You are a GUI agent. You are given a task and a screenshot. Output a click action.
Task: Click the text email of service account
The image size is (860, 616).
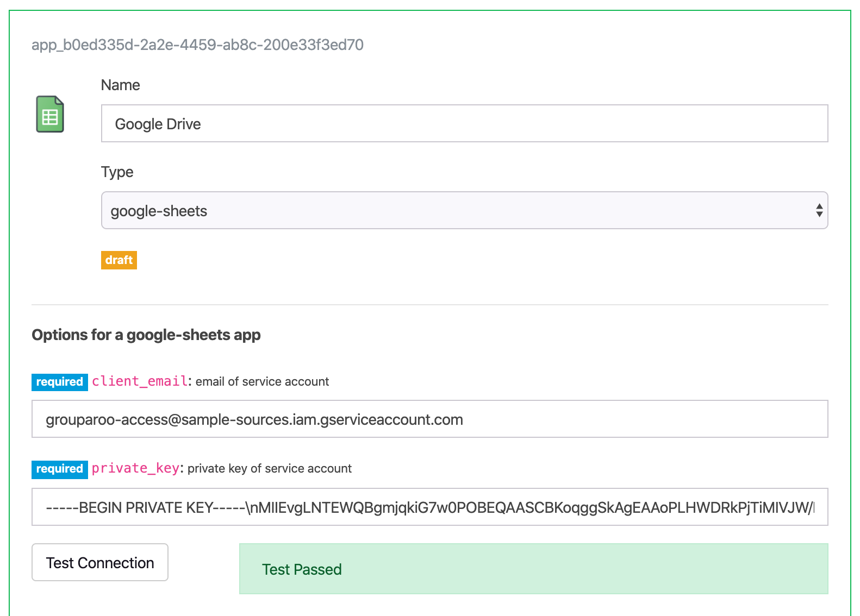pyautogui.click(x=262, y=382)
